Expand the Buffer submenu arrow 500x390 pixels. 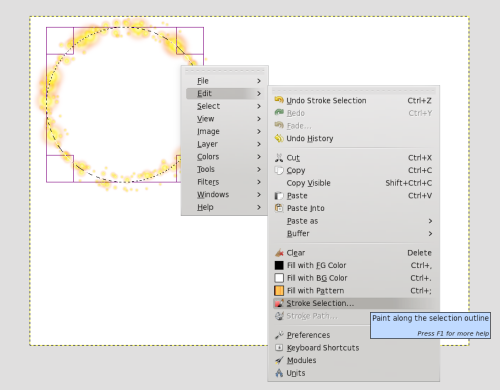(x=430, y=234)
